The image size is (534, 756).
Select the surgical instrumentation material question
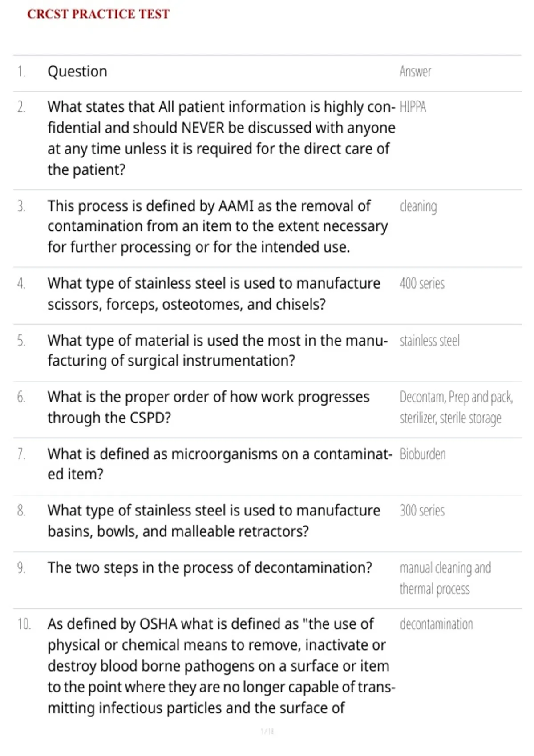(218, 350)
